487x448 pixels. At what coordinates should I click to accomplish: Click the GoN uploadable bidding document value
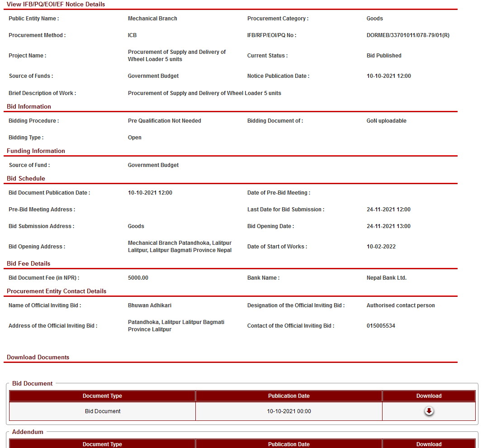387,121
